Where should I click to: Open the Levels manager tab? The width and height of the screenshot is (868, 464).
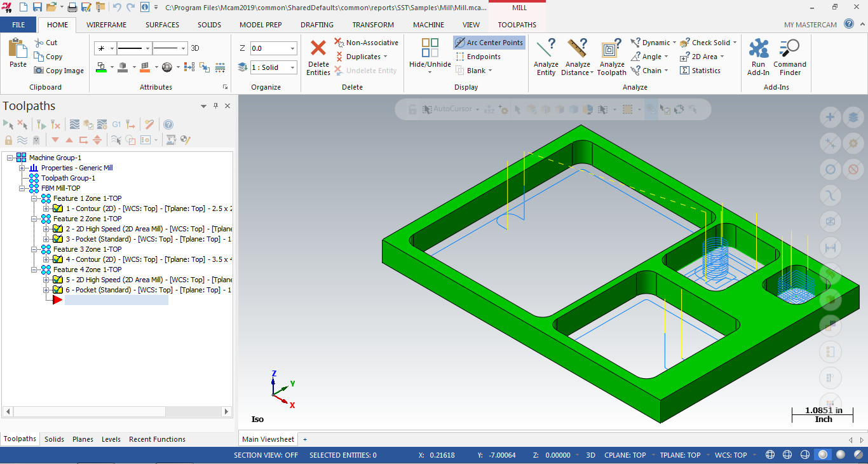coord(111,439)
